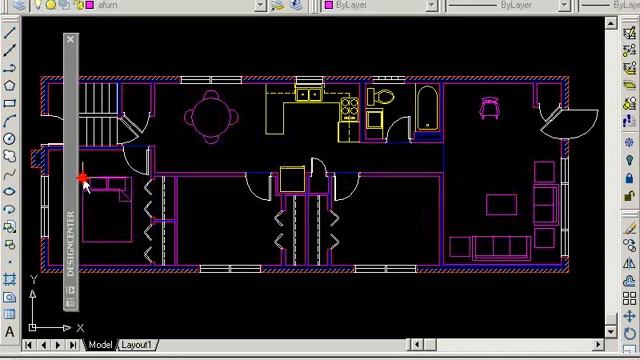
Task: Click the Layer Lock padlock icon
Action: click(x=629, y=178)
